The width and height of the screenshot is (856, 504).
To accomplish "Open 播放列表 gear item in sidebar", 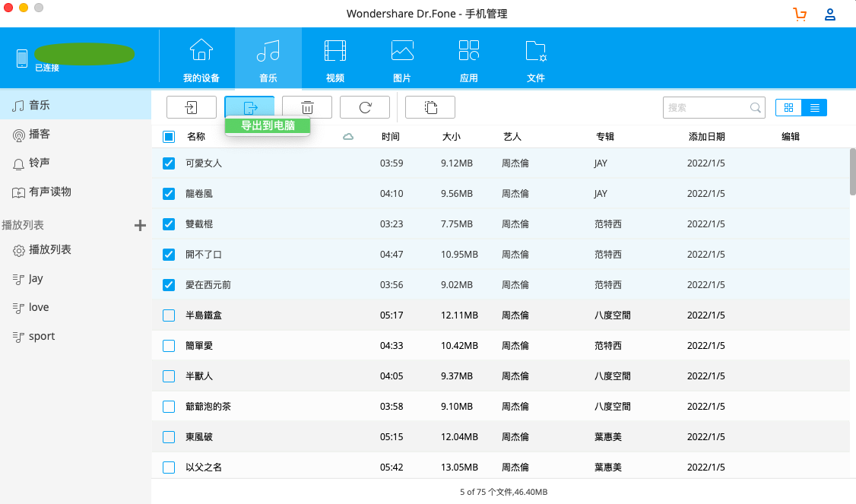I will pos(75,249).
